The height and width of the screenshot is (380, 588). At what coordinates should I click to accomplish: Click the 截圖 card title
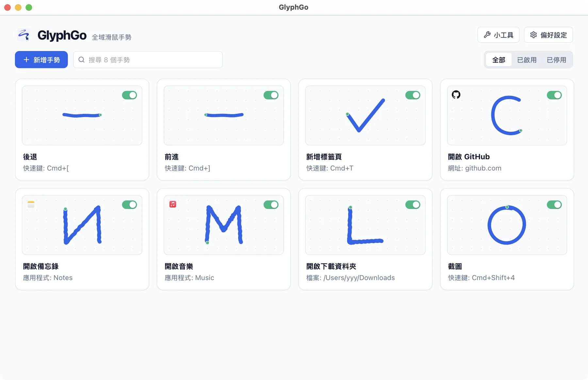[x=455, y=267]
